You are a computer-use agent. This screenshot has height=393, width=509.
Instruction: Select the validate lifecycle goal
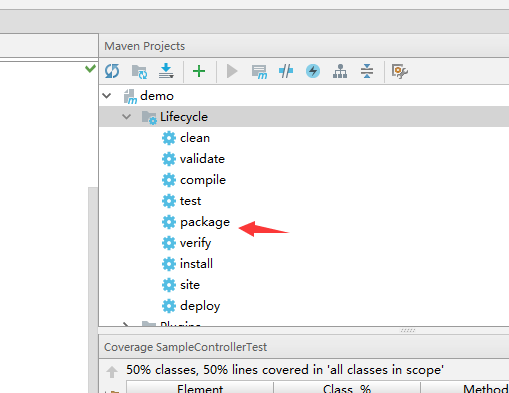[x=202, y=159]
